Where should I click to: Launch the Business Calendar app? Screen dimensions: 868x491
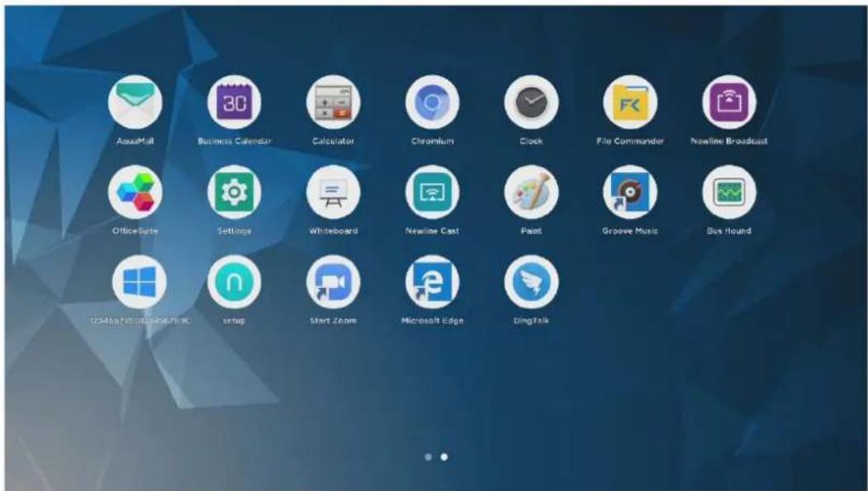pyautogui.click(x=235, y=102)
